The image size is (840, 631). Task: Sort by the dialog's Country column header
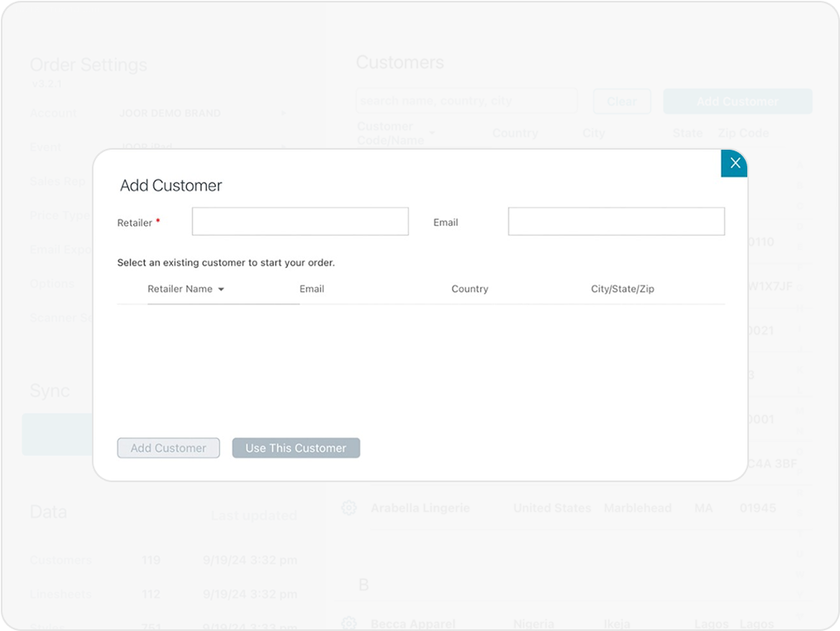point(469,289)
